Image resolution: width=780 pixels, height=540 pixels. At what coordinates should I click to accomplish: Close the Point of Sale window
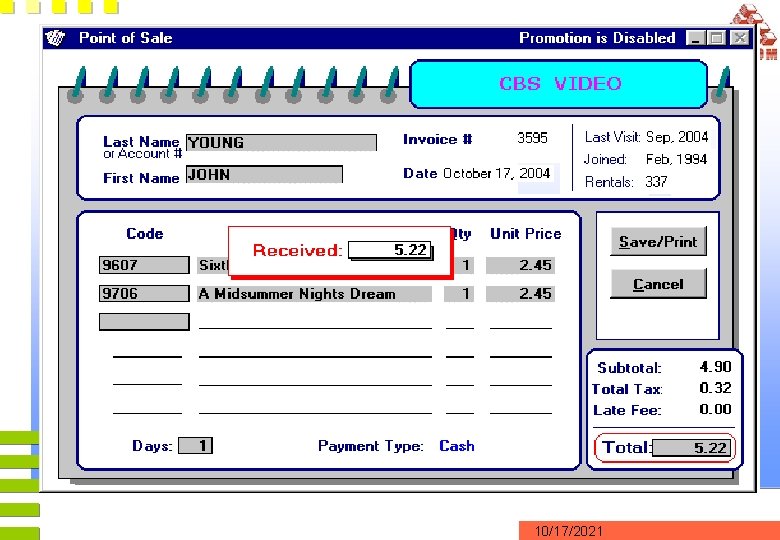coord(740,38)
